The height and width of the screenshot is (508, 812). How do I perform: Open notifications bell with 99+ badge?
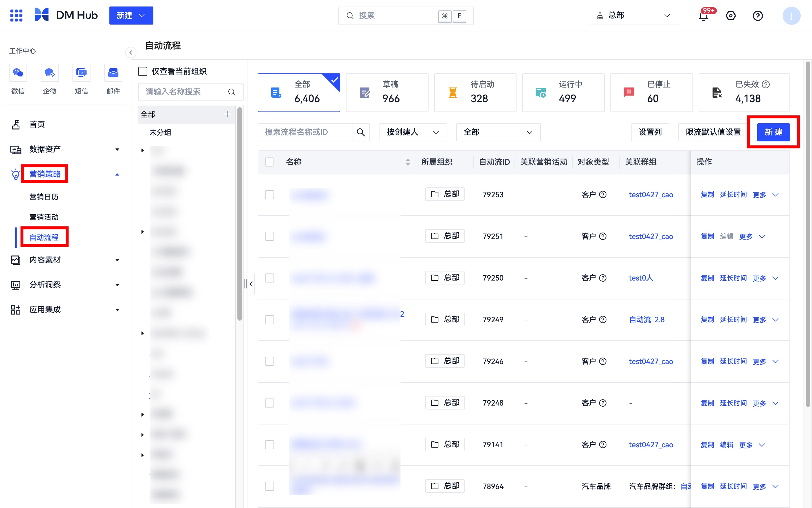point(704,16)
